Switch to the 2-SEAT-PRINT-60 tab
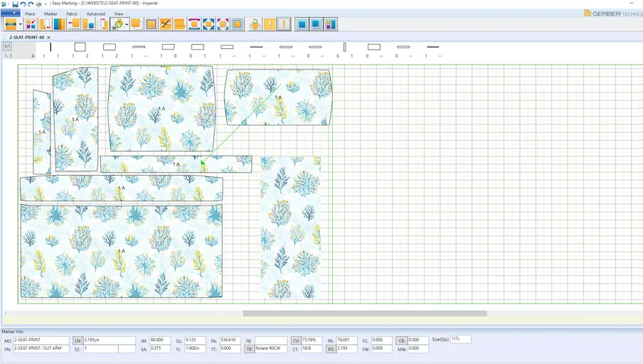Screen dimensions: 643x364 [26, 37]
